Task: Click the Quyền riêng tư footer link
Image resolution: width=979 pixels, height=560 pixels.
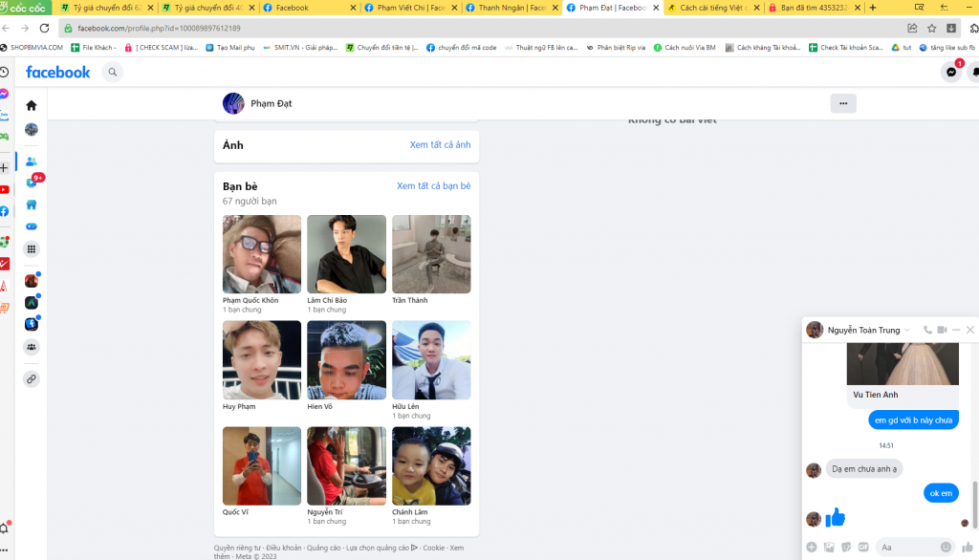Action: pos(237,548)
